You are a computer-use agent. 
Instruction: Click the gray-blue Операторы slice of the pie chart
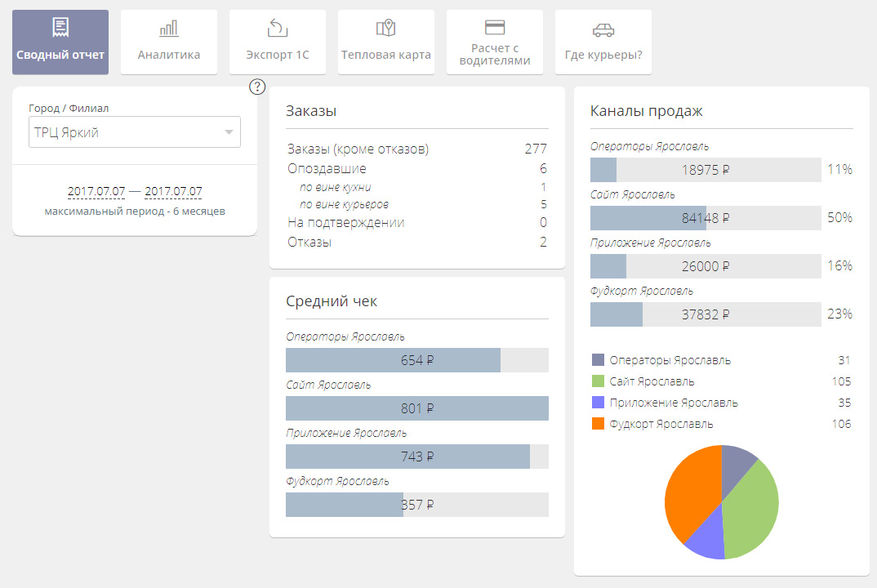point(736,467)
